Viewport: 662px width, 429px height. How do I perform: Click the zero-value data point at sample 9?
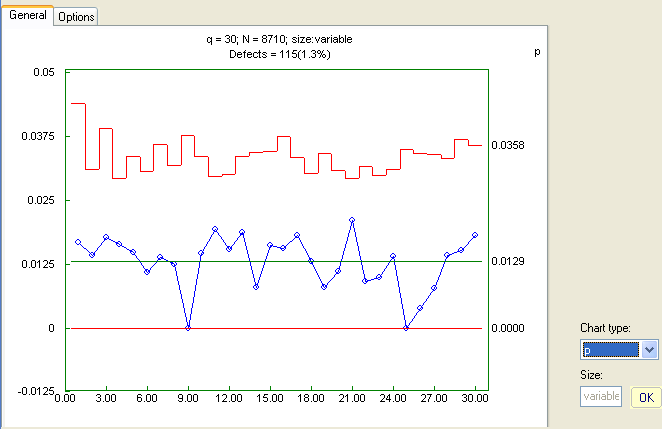pos(188,328)
